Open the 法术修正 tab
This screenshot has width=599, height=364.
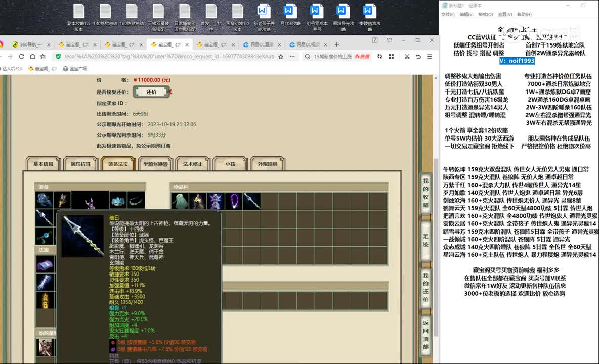tap(193, 164)
